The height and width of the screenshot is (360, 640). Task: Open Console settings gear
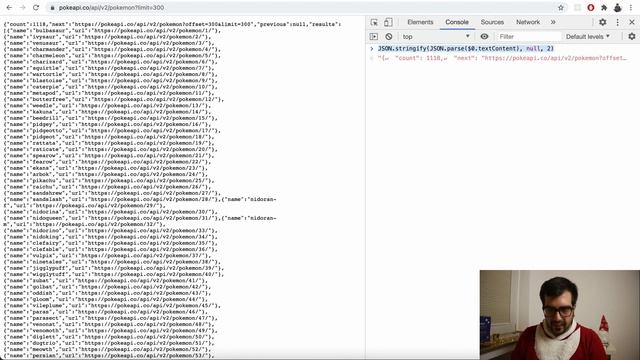(632, 37)
